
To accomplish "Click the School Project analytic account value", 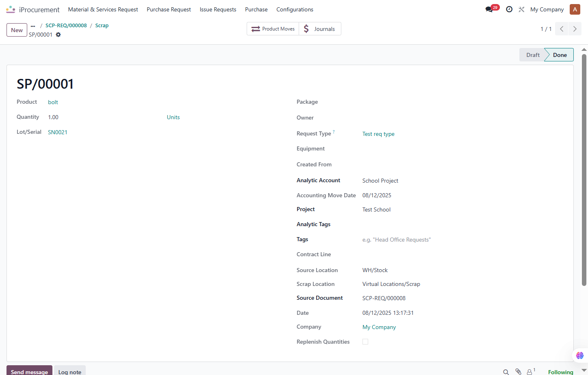I will point(380,181).
